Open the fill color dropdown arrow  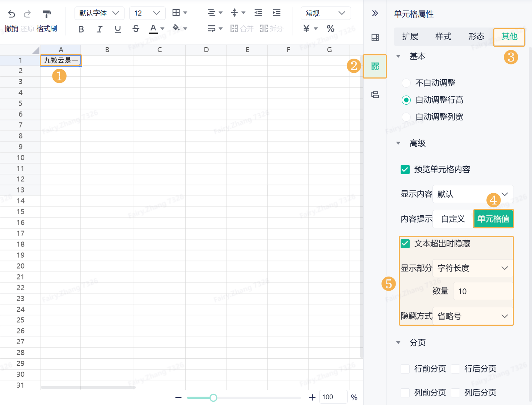coord(185,28)
